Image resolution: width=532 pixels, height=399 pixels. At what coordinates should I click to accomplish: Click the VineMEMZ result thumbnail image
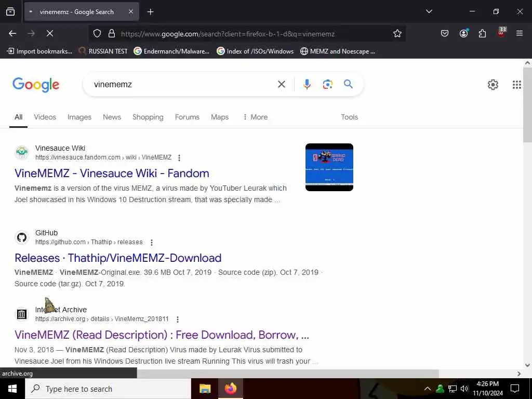(329, 167)
